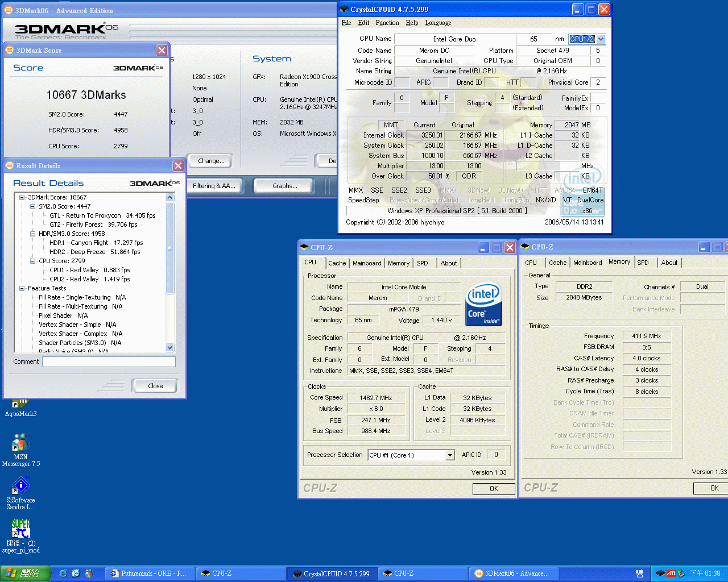The width and height of the screenshot is (728, 582).
Task: Click the 3DMark Score window title icon
Action: [x=9, y=50]
